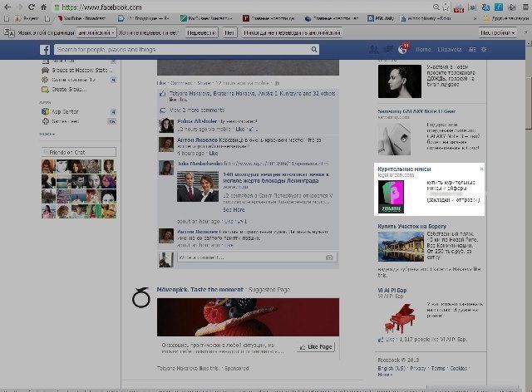Expand View 2 more comments
The image size is (532, 392).
click(197, 110)
